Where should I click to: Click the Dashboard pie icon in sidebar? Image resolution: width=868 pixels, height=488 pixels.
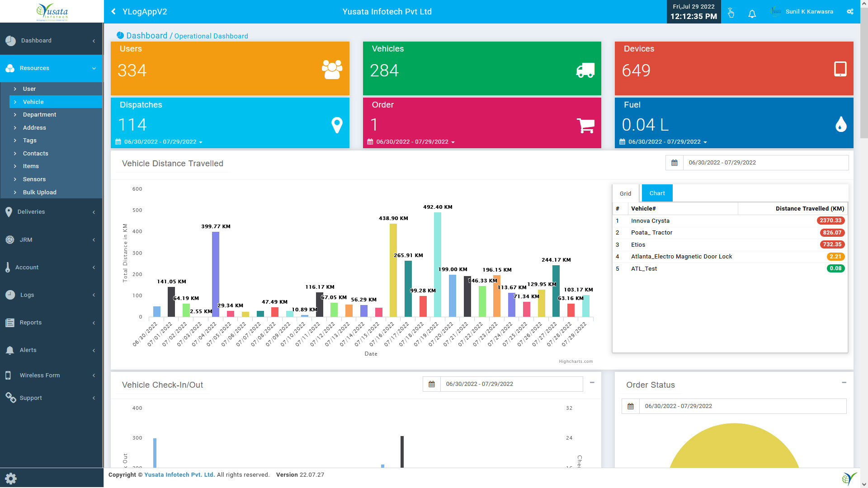(x=11, y=41)
